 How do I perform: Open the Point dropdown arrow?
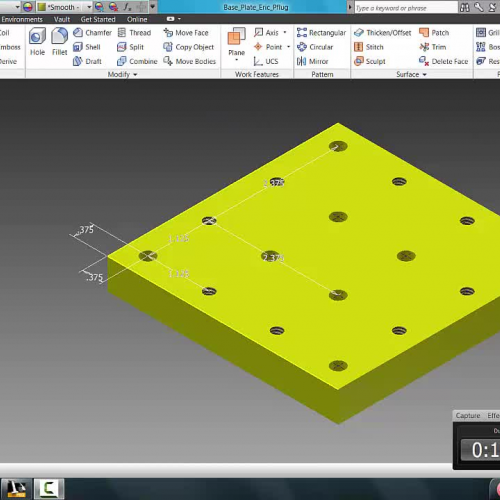288,47
